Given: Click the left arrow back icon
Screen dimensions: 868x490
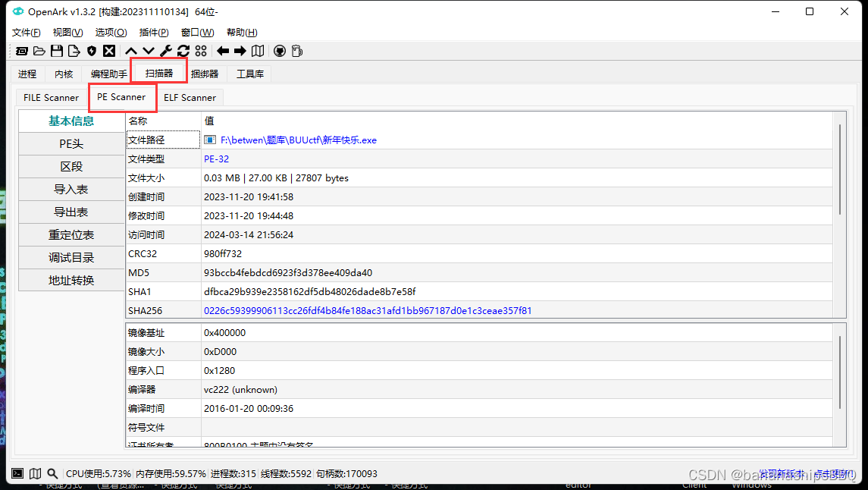Looking at the screenshot, I should point(223,51).
